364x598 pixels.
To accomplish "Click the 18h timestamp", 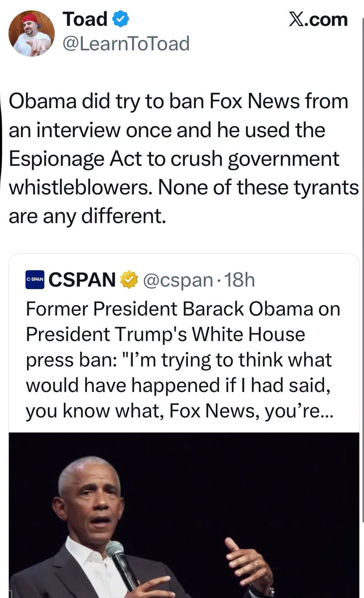I will 240,280.
